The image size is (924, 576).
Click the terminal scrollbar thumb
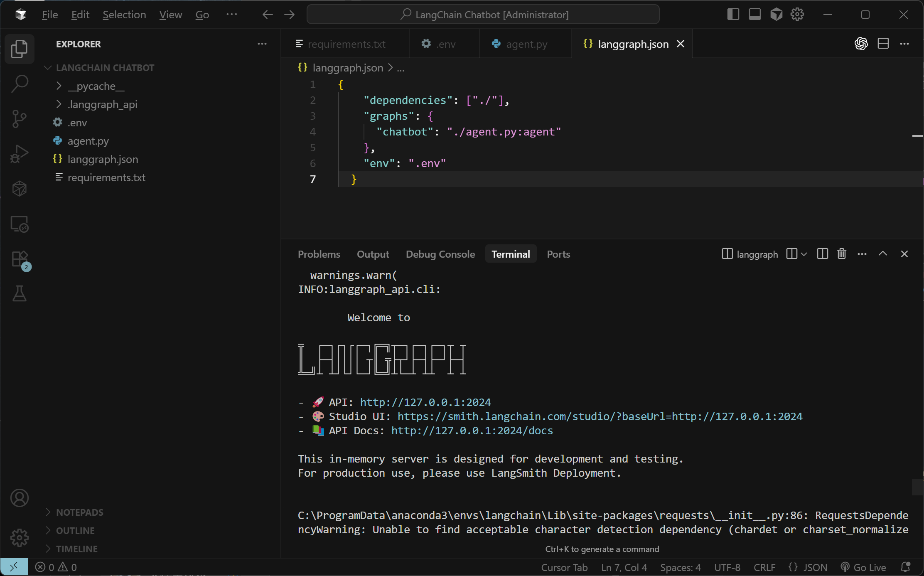(x=917, y=487)
